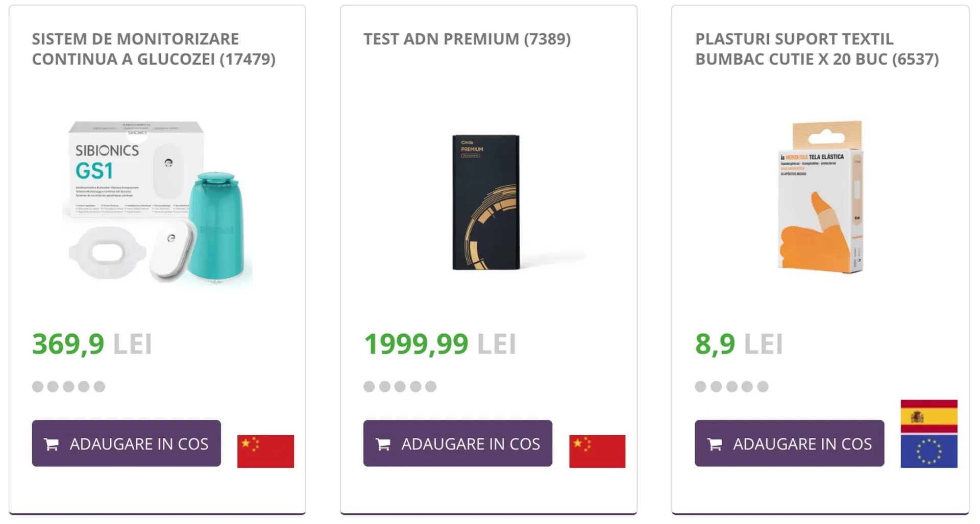The image size is (980, 524).
Task: Click cart icon in glucose monitor add button
Action: [52, 444]
